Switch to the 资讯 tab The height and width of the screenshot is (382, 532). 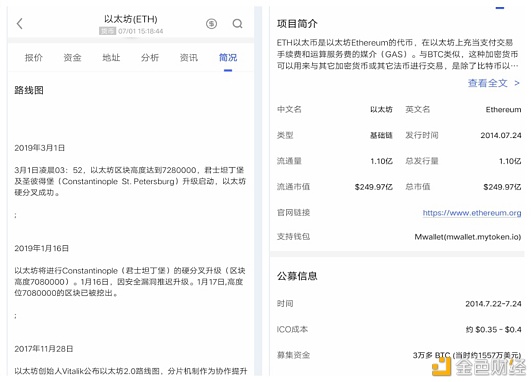(189, 58)
